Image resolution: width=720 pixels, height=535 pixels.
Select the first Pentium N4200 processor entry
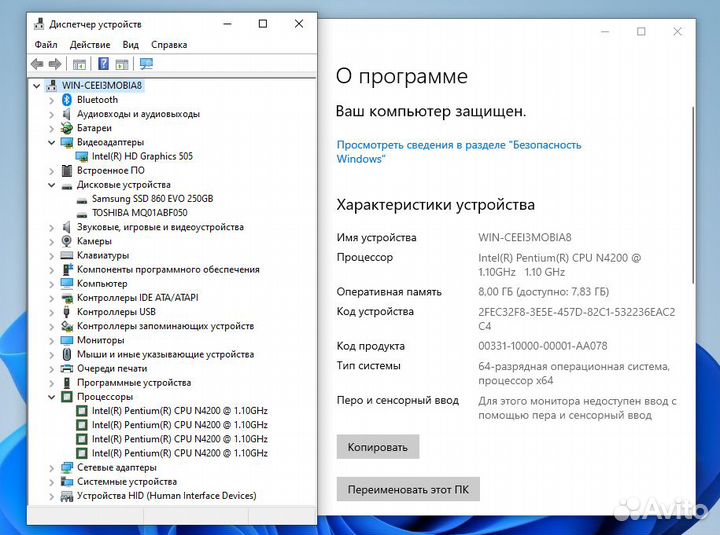[180, 411]
